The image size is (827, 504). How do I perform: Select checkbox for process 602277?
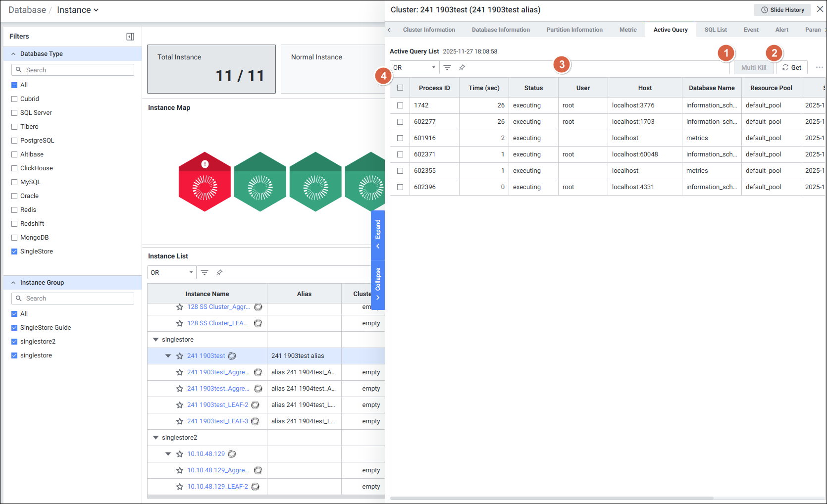[x=400, y=122]
